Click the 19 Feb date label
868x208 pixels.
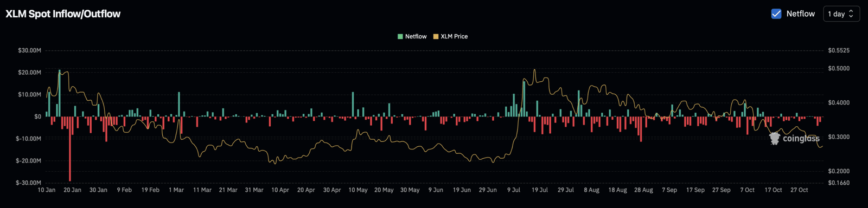pos(150,190)
